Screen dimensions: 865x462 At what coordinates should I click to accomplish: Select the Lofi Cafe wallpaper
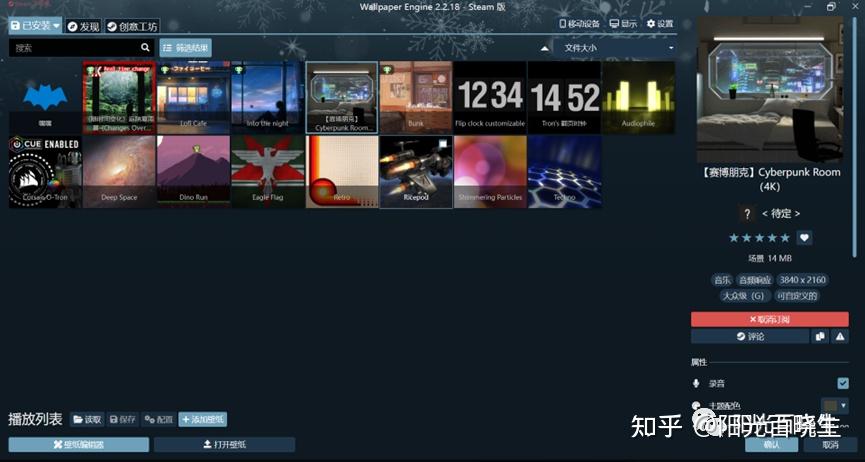click(193, 97)
